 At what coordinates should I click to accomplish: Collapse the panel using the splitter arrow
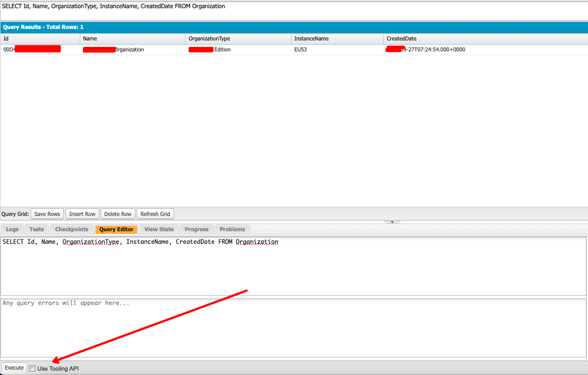coord(392,221)
